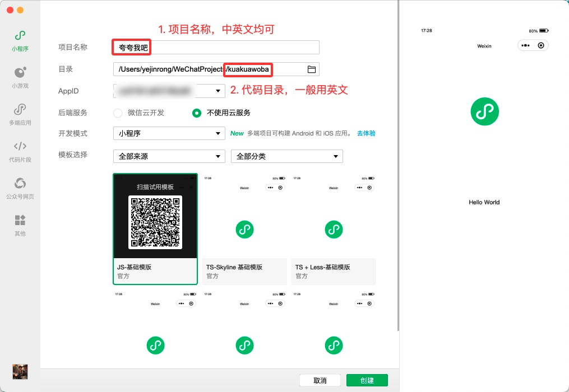Click the 后端服务 label

tap(73, 113)
